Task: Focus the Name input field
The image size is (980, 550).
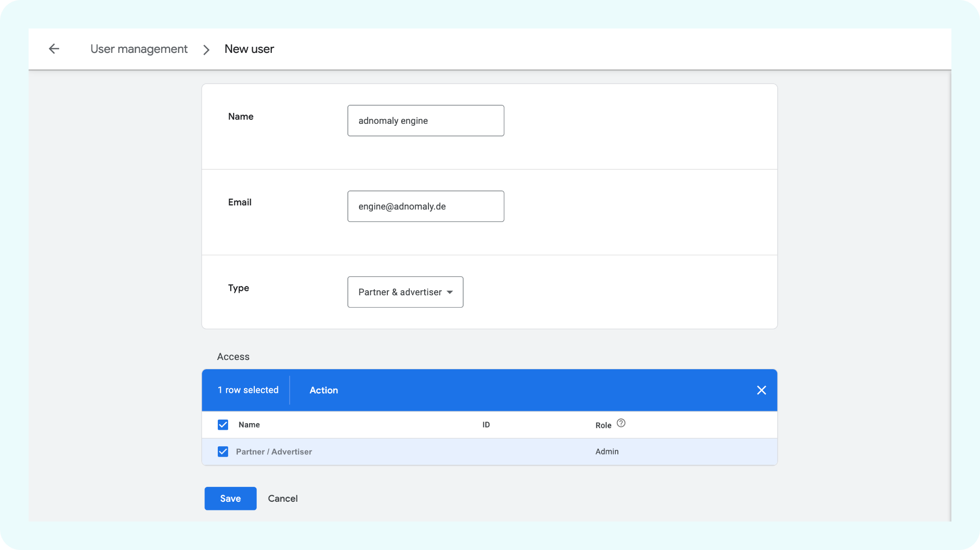Action: click(426, 121)
